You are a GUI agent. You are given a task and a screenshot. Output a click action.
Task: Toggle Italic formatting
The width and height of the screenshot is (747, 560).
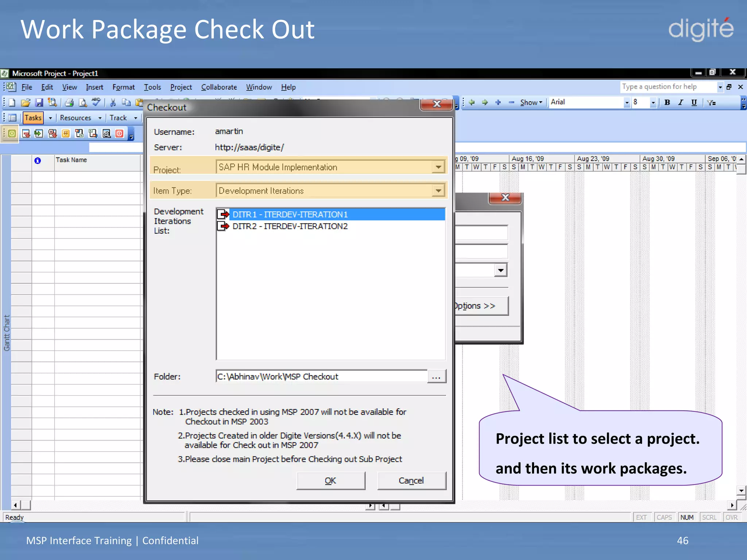tap(681, 102)
